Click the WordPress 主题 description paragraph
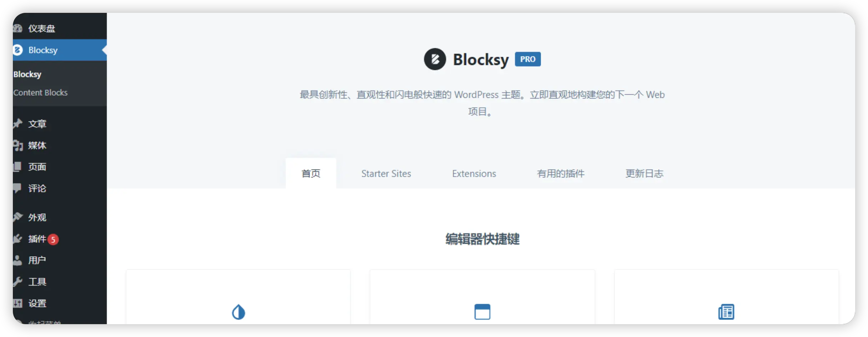Image resolution: width=868 pixels, height=337 pixels. tap(482, 103)
